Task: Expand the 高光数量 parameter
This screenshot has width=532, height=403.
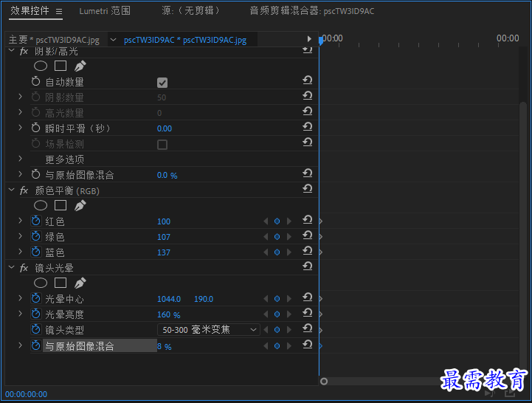Action: [x=21, y=112]
